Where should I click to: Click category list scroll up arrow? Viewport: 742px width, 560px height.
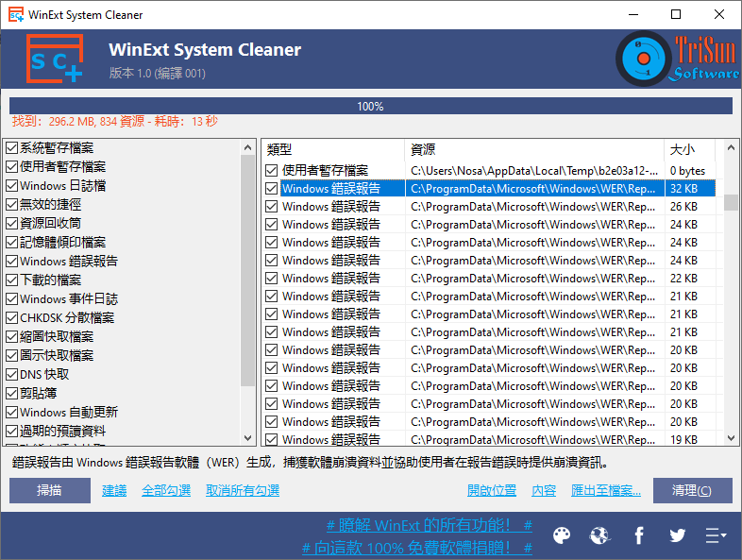pos(247,147)
